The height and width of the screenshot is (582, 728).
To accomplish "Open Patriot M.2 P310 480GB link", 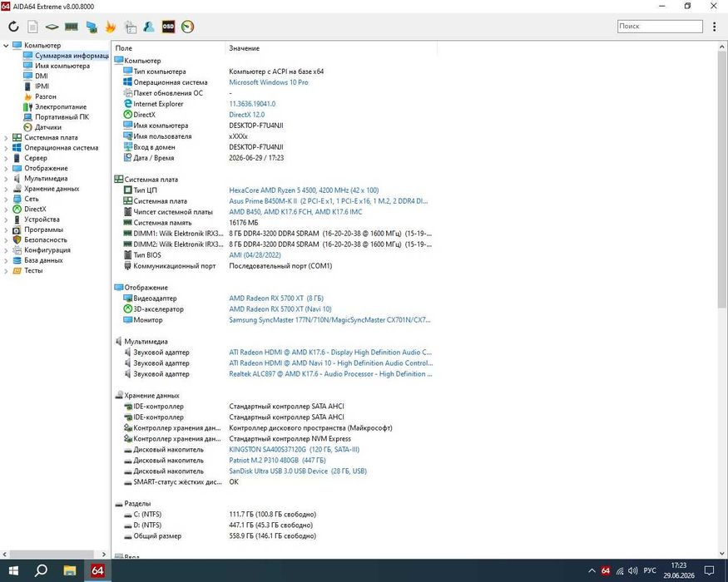I will pyautogui.click(x=277, y=461).
